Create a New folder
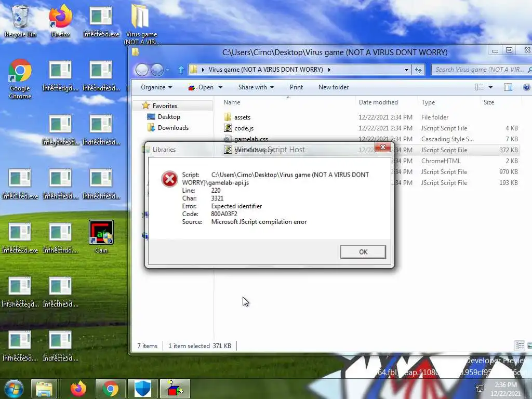This screenshot has height=399, width=532. click(x=334, y=87)
